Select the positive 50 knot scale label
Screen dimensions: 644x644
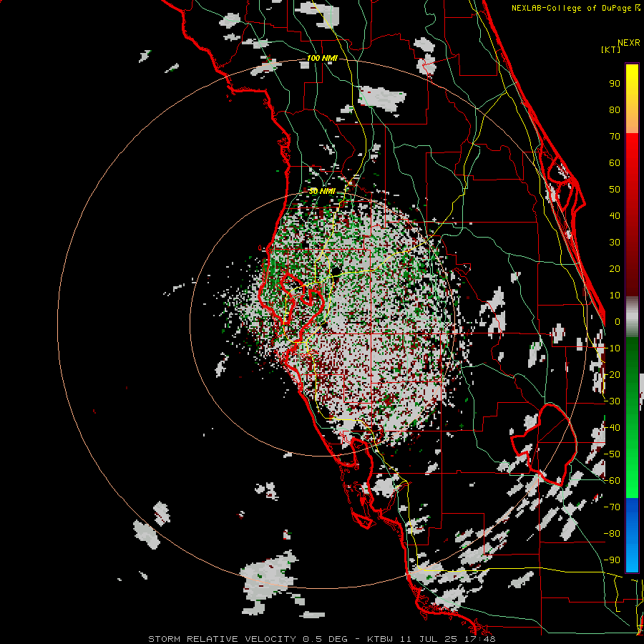coord(615,190)
